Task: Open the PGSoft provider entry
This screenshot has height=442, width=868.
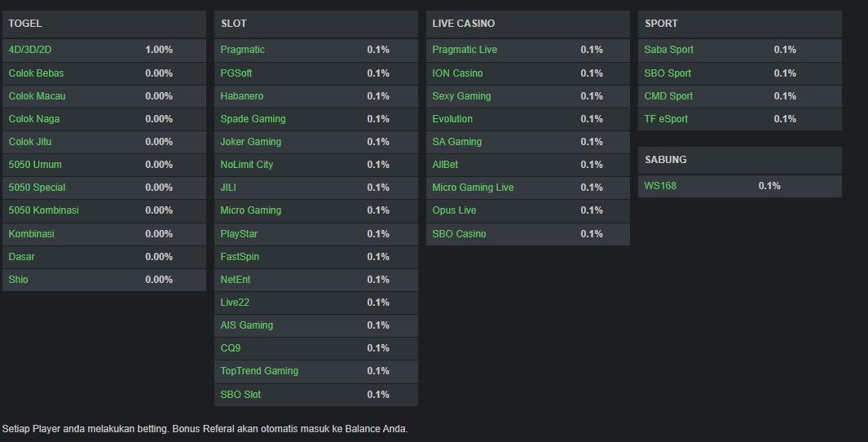Action: pyautogui.click(x=236, y=73)
